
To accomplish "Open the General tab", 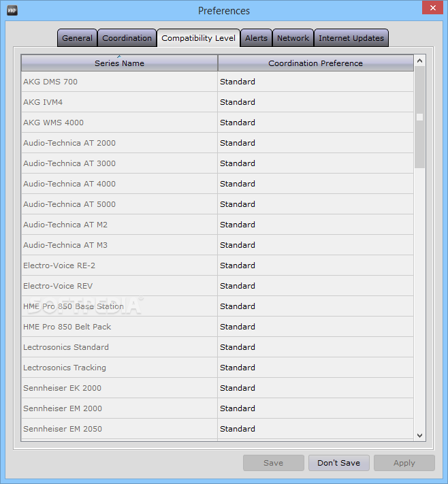I will tap(77, 38).
